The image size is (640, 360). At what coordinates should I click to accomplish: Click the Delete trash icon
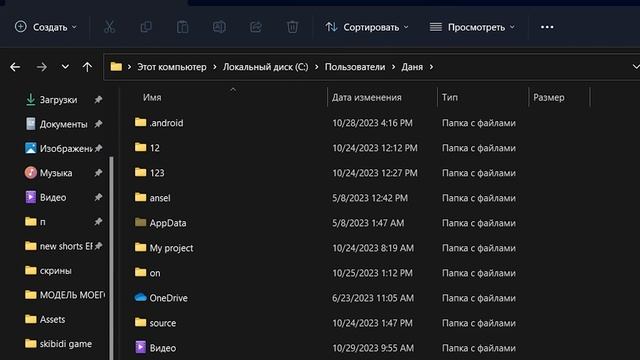292,27
